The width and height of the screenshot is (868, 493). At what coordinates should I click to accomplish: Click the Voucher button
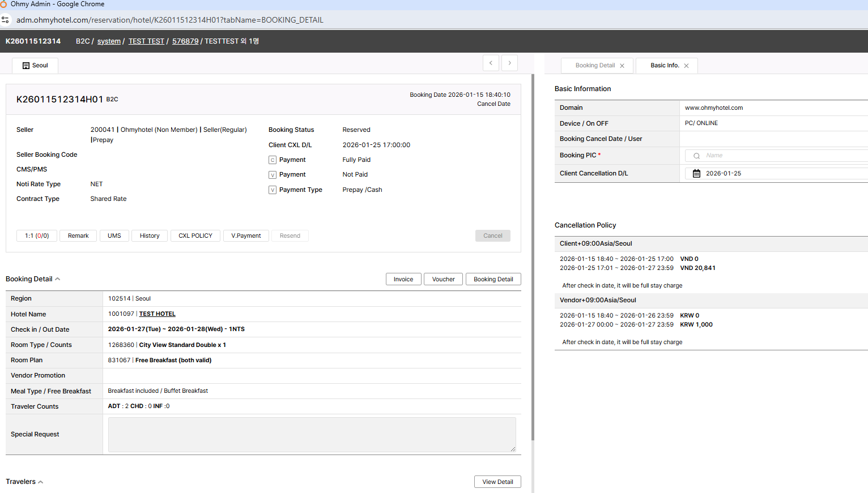443,279
